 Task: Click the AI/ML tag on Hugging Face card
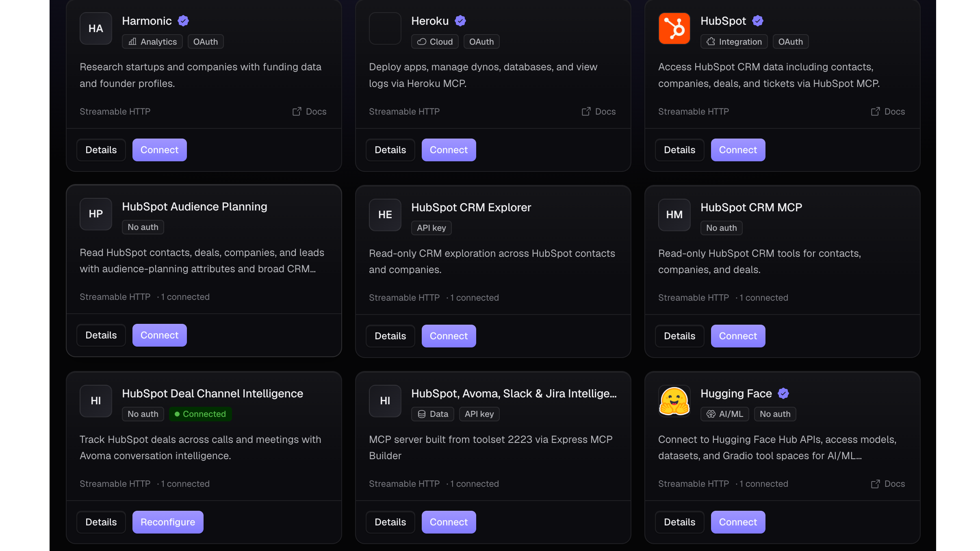click(x=725, y=414)
